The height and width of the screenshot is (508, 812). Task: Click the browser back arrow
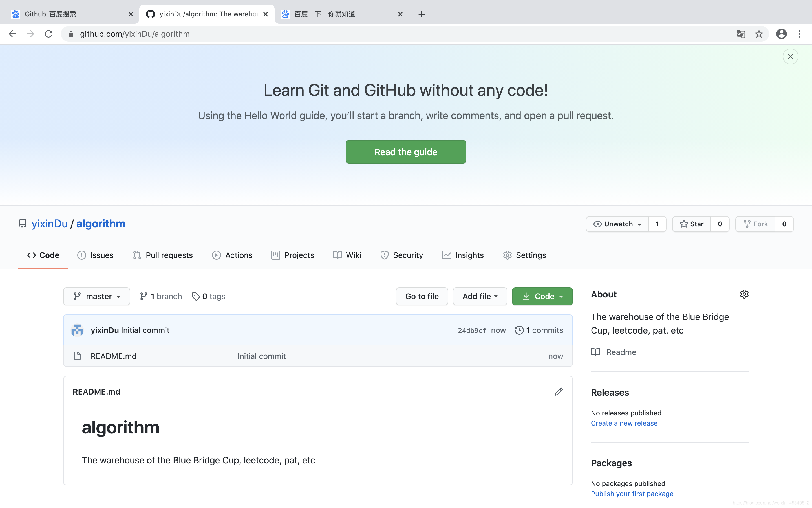click(12, 34)
